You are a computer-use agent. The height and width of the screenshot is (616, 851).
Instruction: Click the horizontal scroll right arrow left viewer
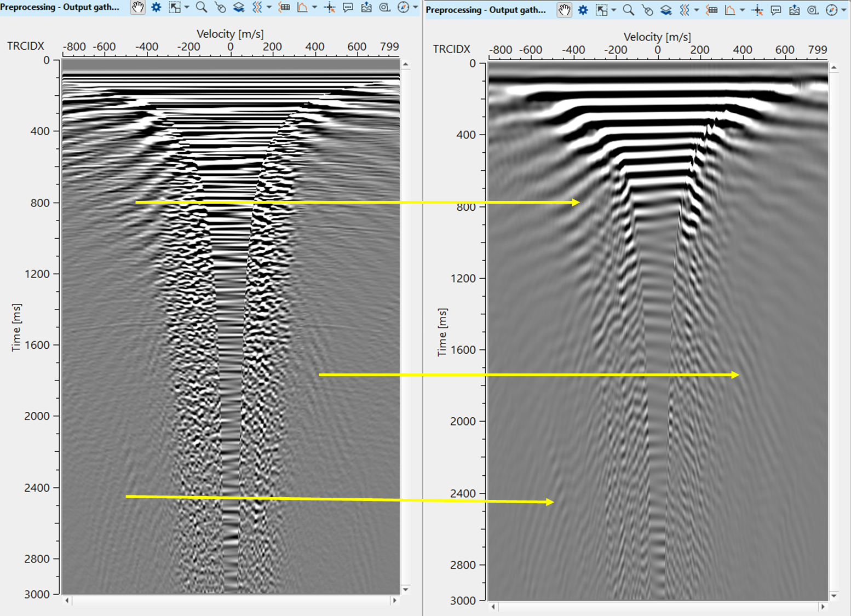(x=394, y=601)
